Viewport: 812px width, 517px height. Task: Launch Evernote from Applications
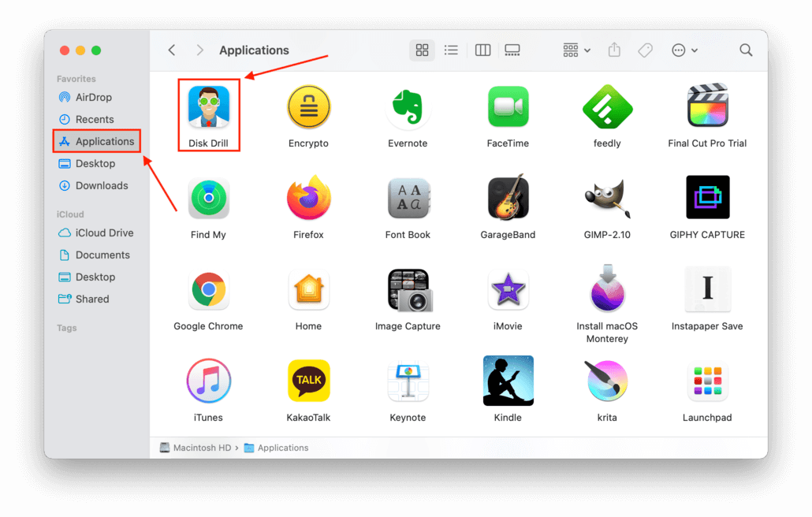[x=408, y=107]
